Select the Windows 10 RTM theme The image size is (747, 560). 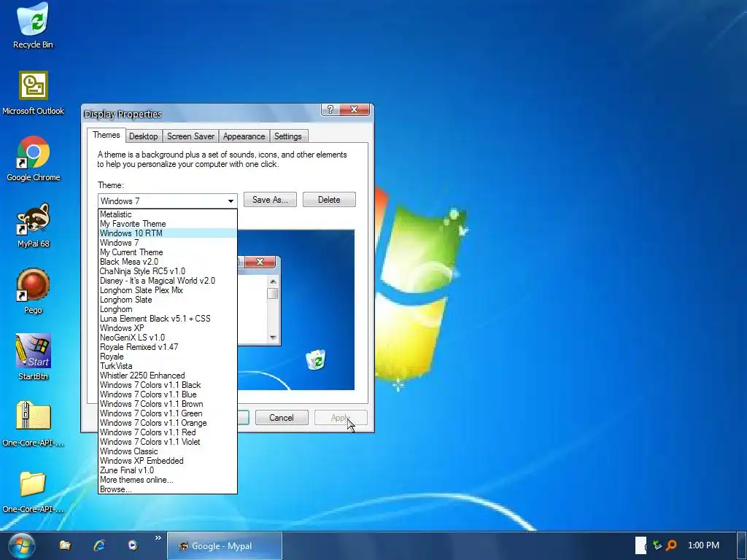point(168,233)
